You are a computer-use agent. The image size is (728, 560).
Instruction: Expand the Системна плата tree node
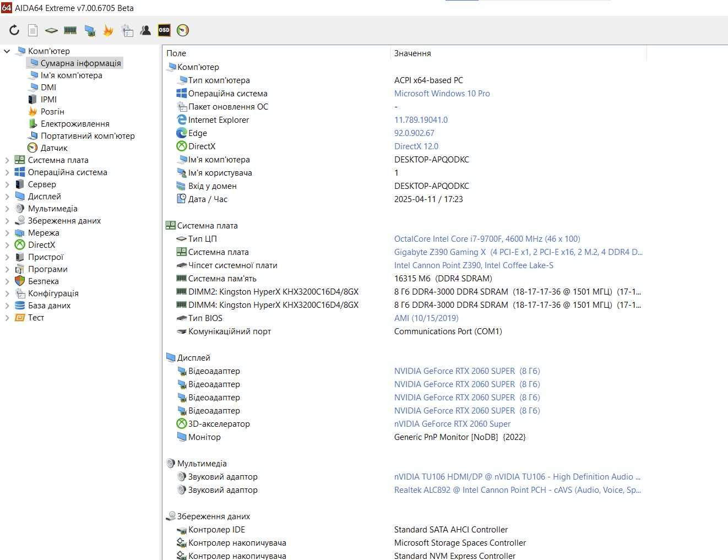(x=7, y=160)
